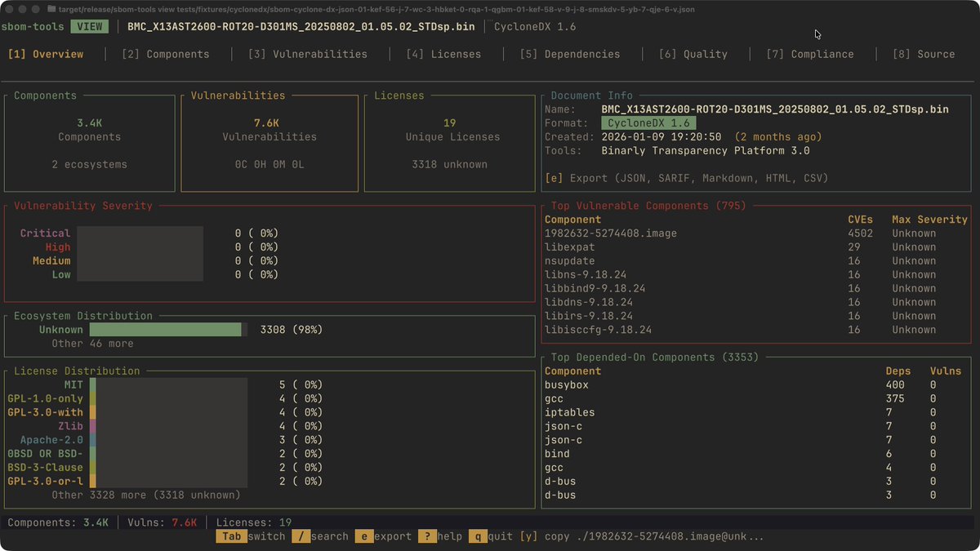Select the Licenses tab

tap(443, 54)
